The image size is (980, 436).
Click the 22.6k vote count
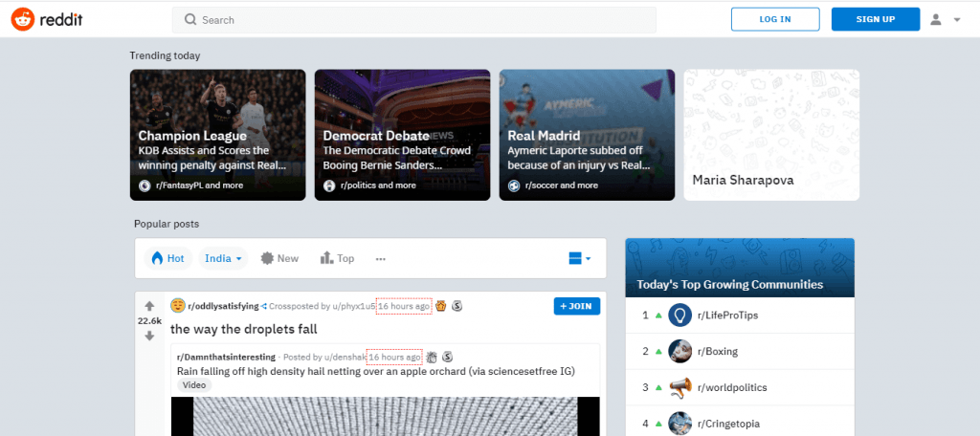point(149,321)
